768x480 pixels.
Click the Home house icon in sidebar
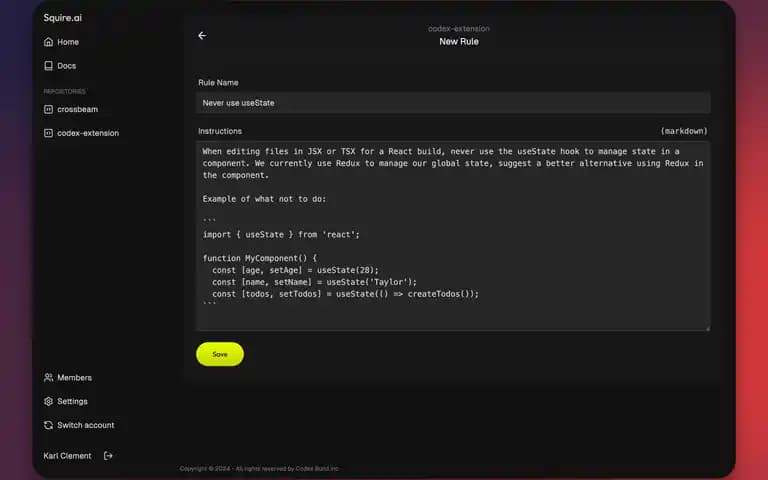tap(48, 42)
